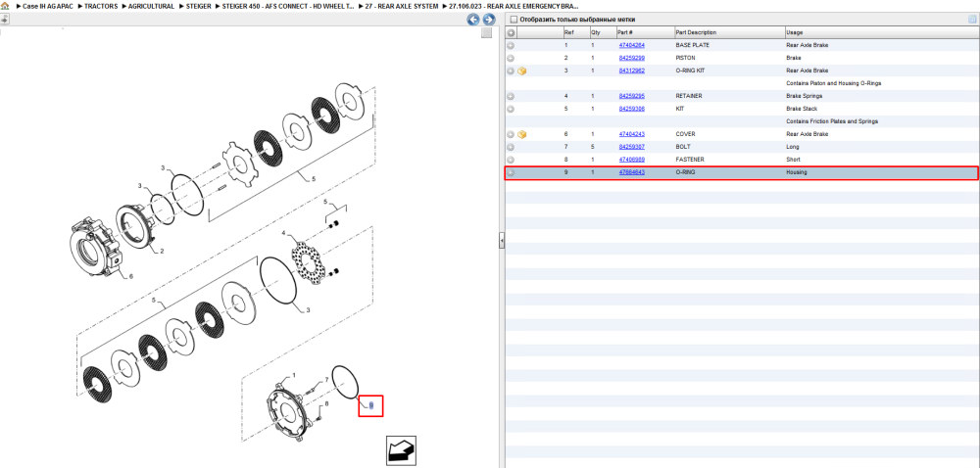The width and height of the screenshot is (980, 468).
Task: Open part number link for COVER
Action: click(631, 135)
